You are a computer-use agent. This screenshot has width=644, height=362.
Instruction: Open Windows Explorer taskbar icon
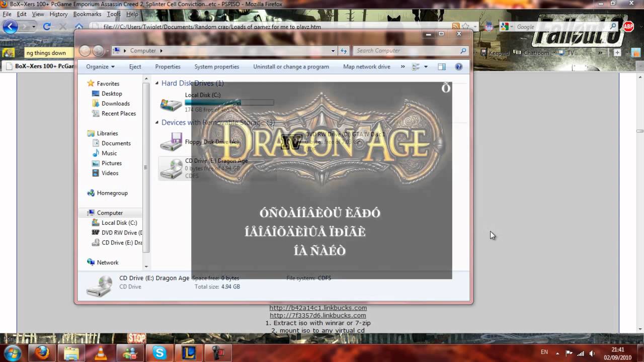(x=71, y=353)
